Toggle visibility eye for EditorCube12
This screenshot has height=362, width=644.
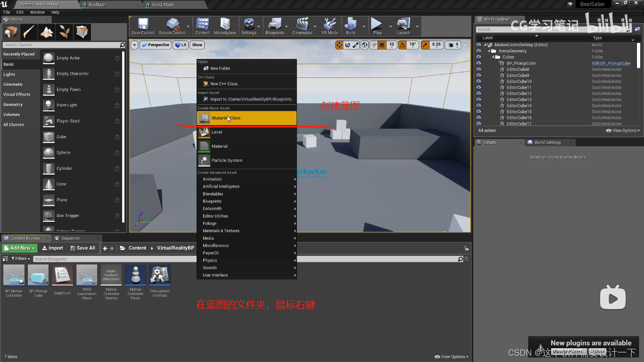coord(479,93)
